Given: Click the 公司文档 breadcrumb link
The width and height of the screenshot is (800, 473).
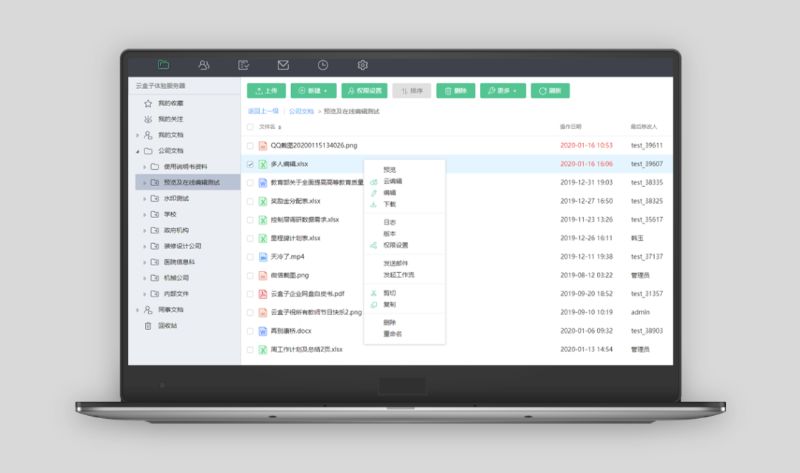Looking at the screenshot, I should 302,111.
